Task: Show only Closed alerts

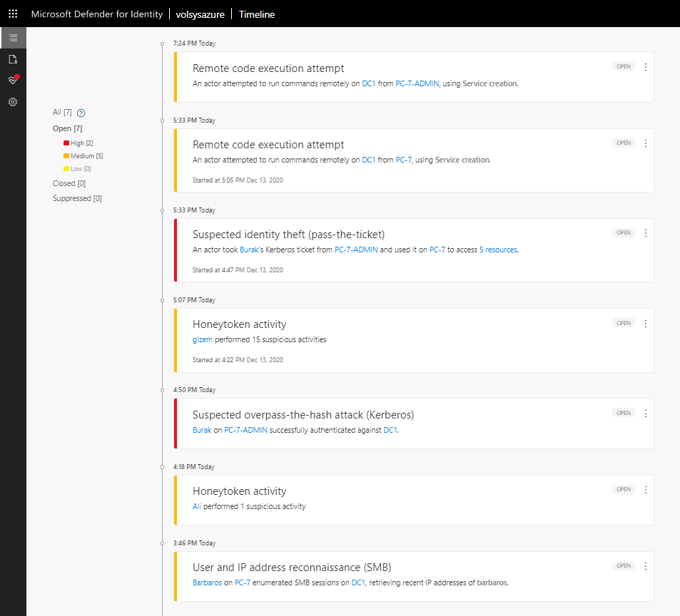Action: pos(68,183)
